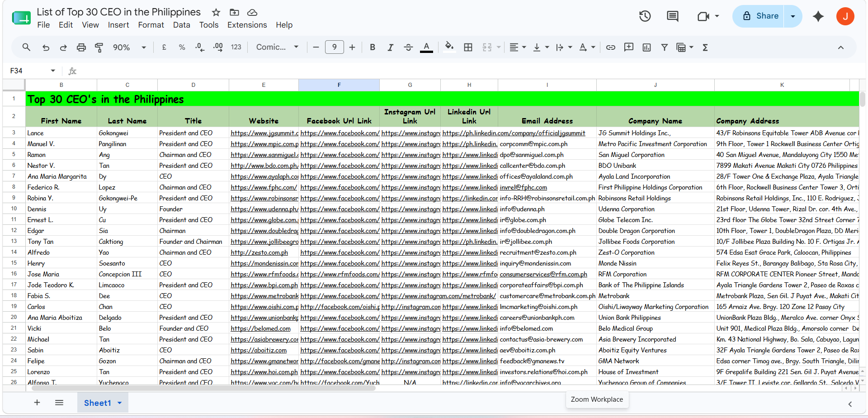Select the cell "Jollibee Foods Corporation"
Image resolution: width=868 pixels, height=418 pixels.
pyautogui.click(x=656, y=242)
